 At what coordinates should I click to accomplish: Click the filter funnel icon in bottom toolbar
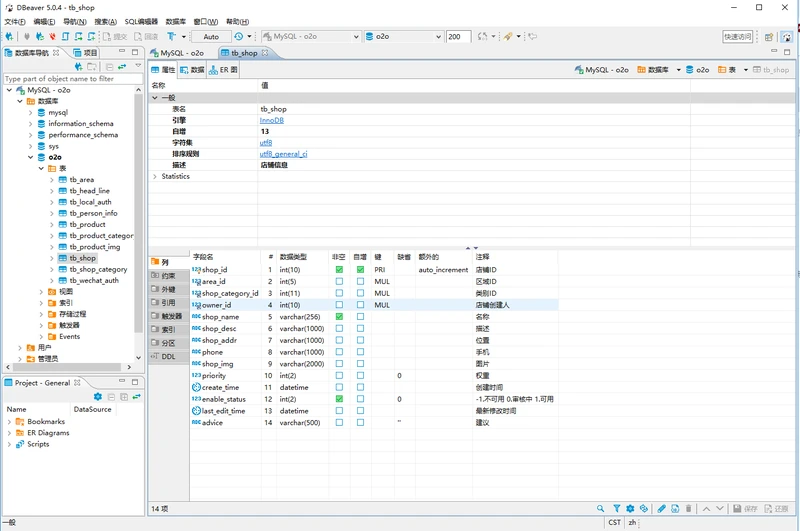tap(616, 509)
